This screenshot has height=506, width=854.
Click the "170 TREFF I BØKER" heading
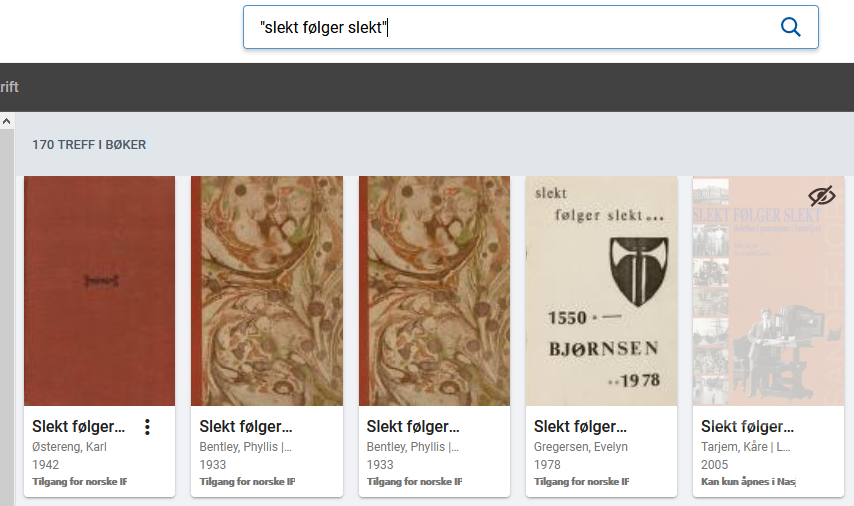point(89,145)
